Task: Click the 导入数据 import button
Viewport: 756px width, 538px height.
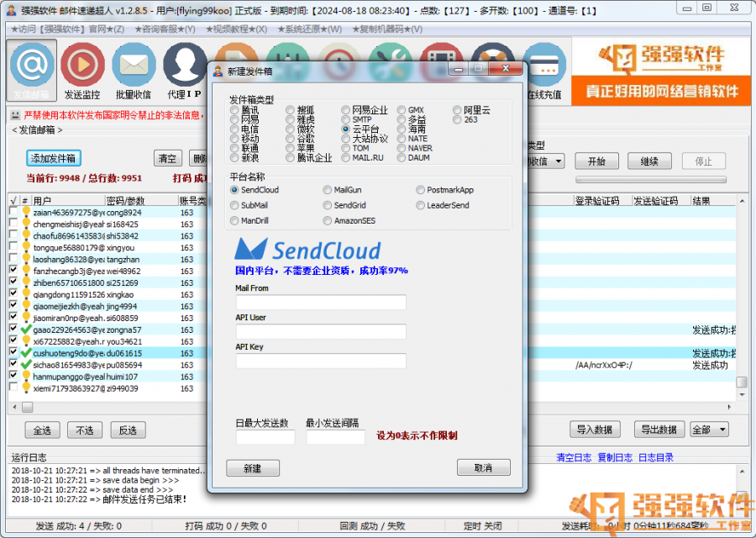Action: 595,430
